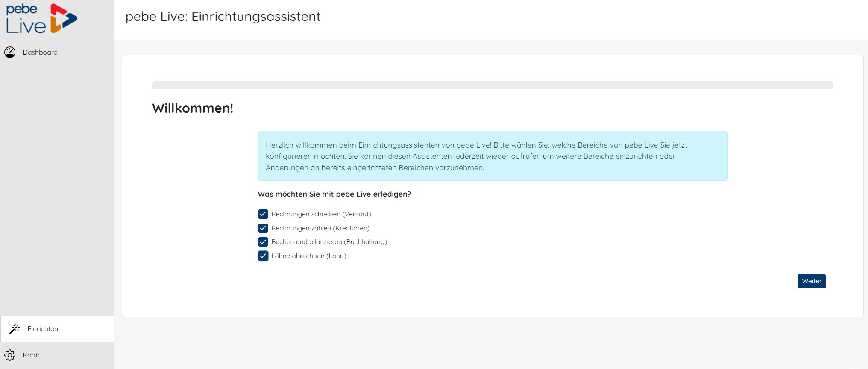Click the "Rechnungen zahlen (Kreditoren)" label text

click(x=320, y=228)
